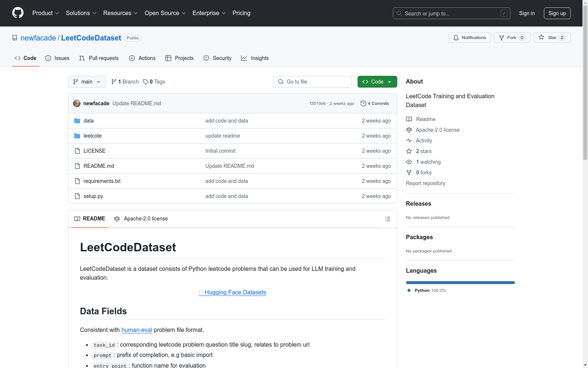Click the Notifications button
The image size is (588, 368).
click(x=470, y=38)
